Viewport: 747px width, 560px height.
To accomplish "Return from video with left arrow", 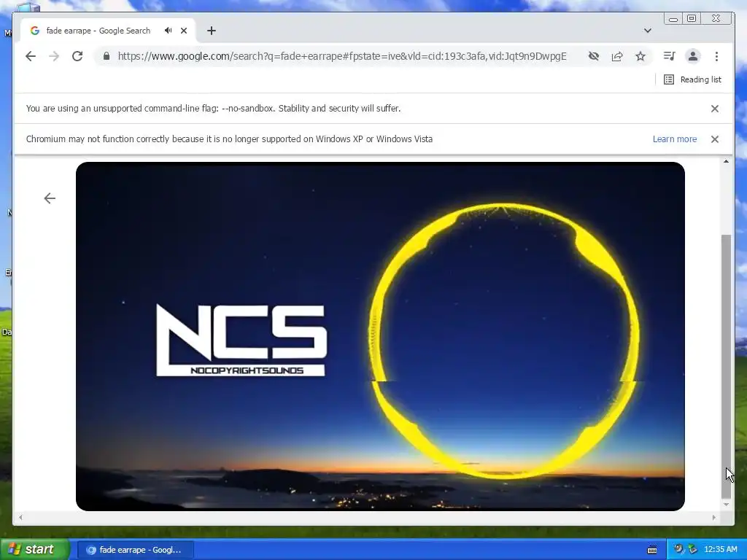I will (x=50, y=198).
